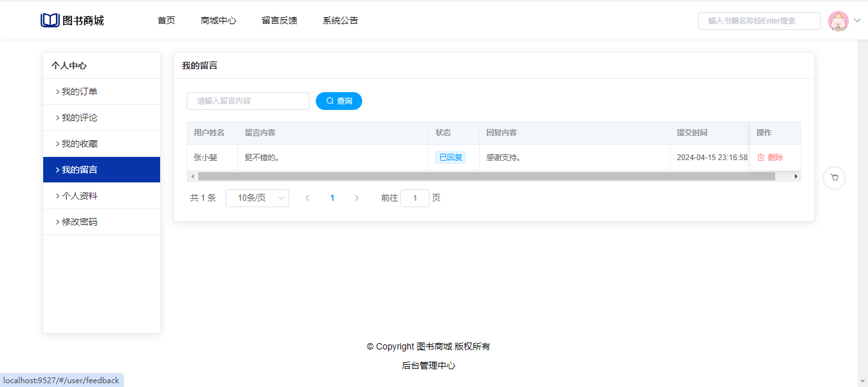Click the 图书商城 book logo

[50, 20]
